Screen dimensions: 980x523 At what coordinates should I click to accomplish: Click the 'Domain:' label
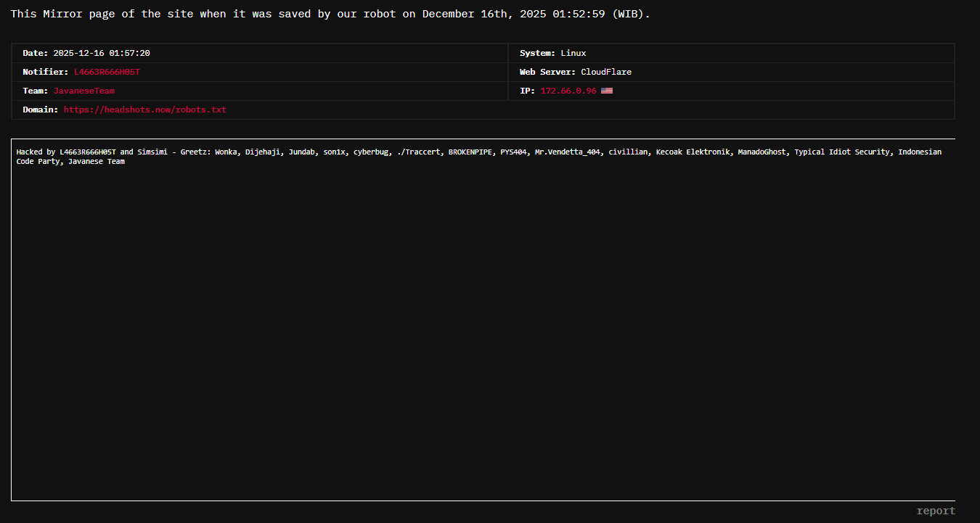(40, 110)
